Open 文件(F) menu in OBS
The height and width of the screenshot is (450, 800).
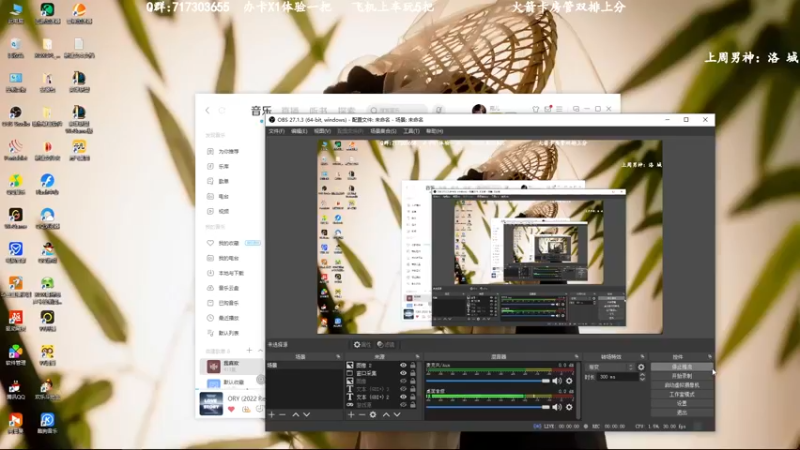click(x=277, y=131)
